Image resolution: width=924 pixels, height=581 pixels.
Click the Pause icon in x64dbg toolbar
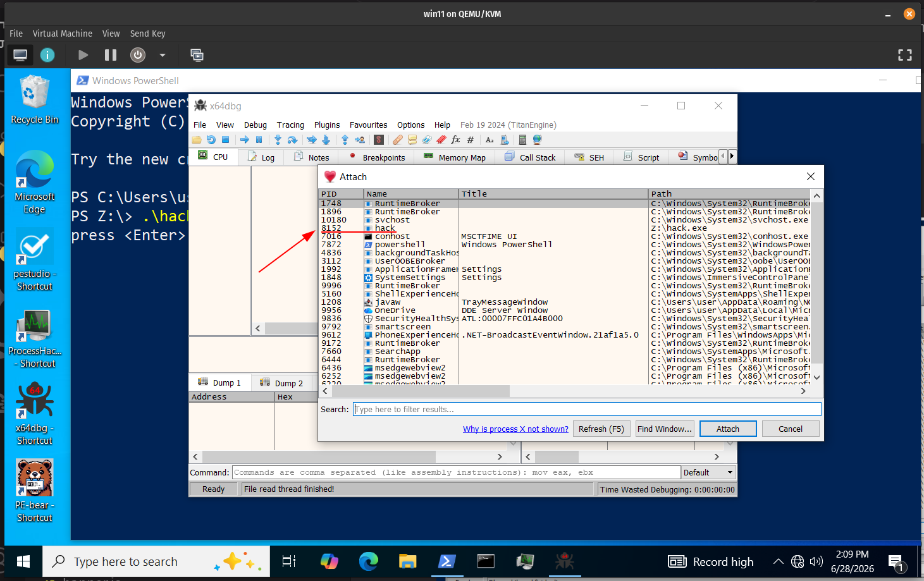(259, 140)
